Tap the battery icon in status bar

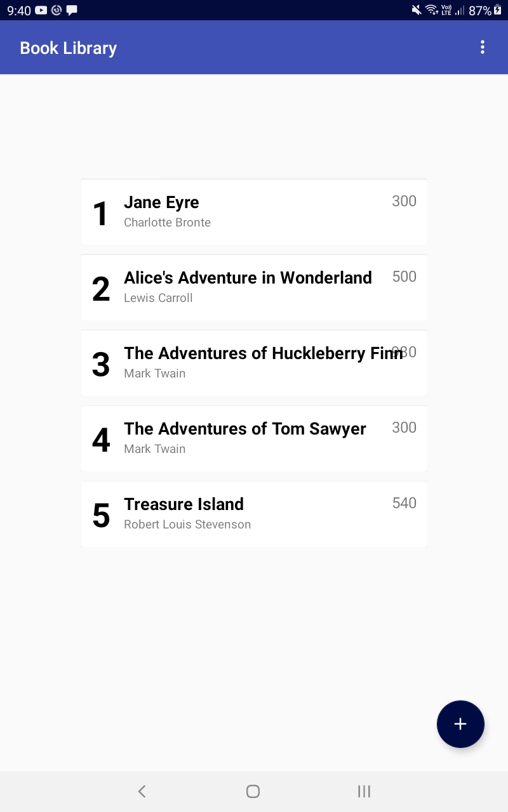pyautogui.click(x=498, y=10)
